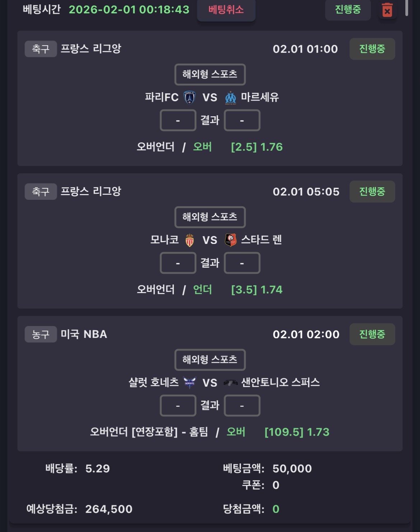The width and height of the screenshot is (420, 532).
Task: Click the Charlotte Hornets logo
Action: tap(190, 382)
